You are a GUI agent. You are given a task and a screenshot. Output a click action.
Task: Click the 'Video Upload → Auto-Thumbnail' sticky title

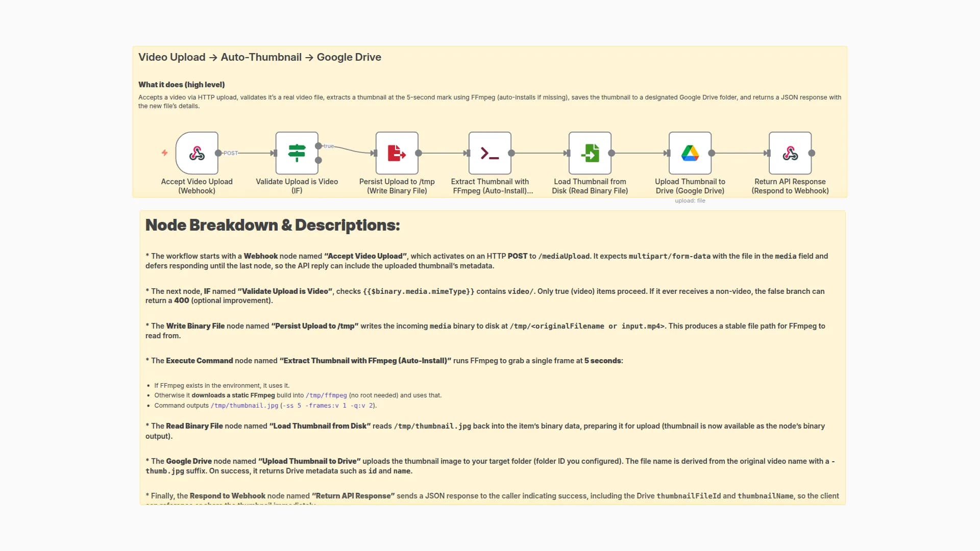coord(259,57)
